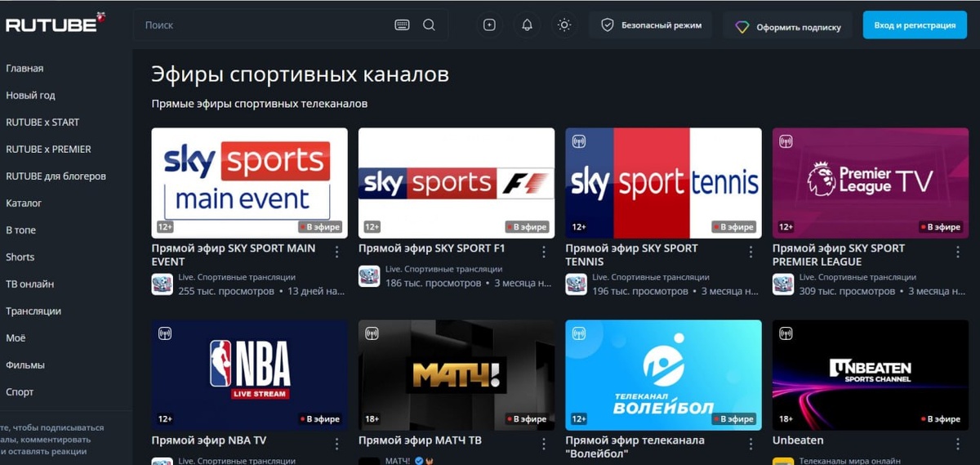Play Телеканал Волейбол thumbnail

[663, 375]
